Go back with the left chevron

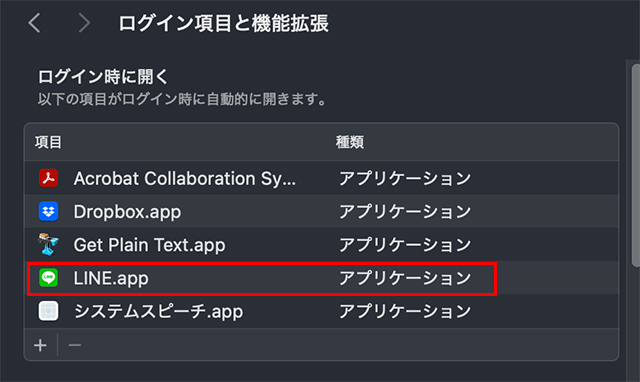pyautogui.click(x=34, y=23)
